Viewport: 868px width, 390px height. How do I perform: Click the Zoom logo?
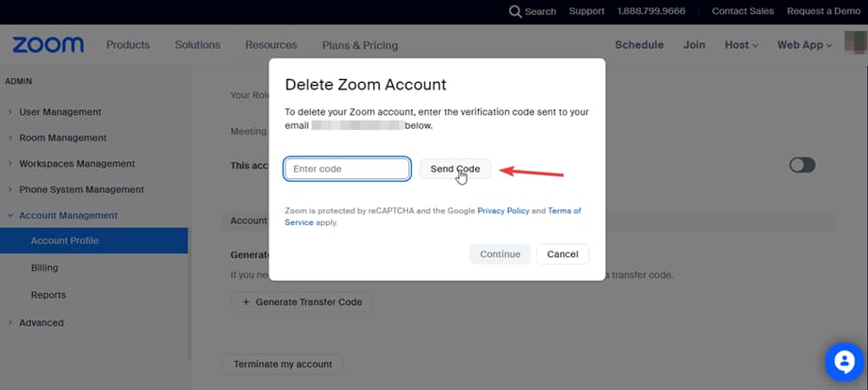pos(48,45)
